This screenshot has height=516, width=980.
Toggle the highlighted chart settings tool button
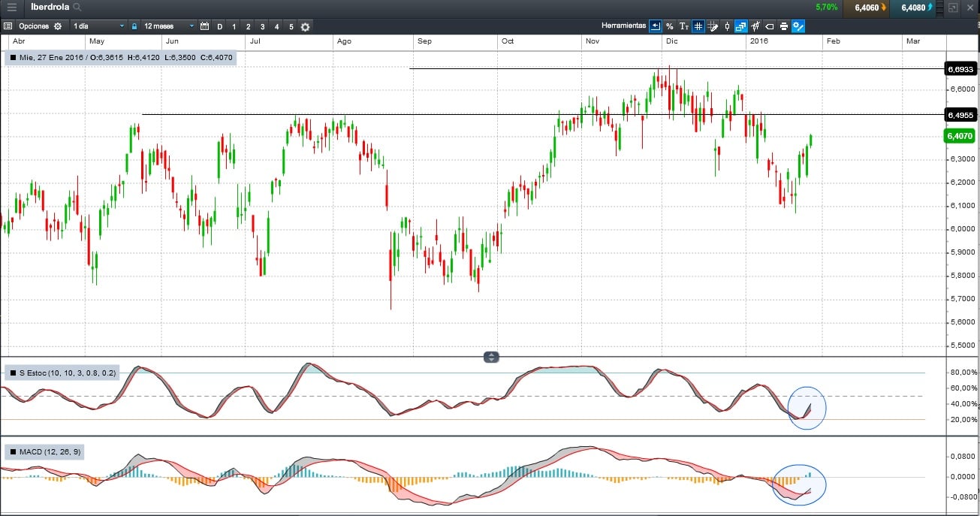(798, 26)
